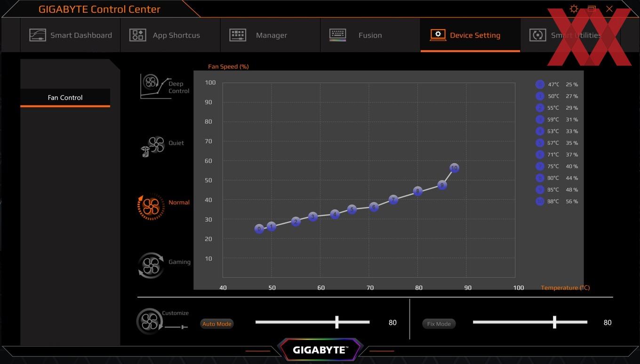Click legend dot for 80°C 44%

pyautogui.click(x=540, y=178)
